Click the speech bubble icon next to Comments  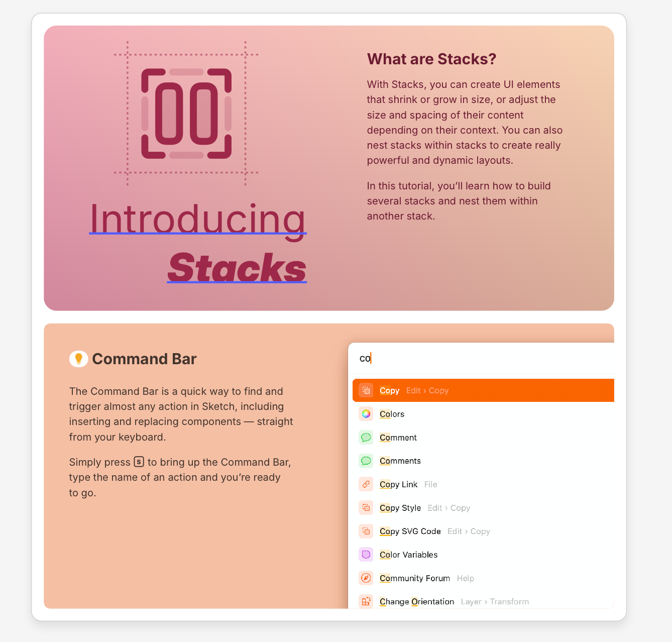366,461
